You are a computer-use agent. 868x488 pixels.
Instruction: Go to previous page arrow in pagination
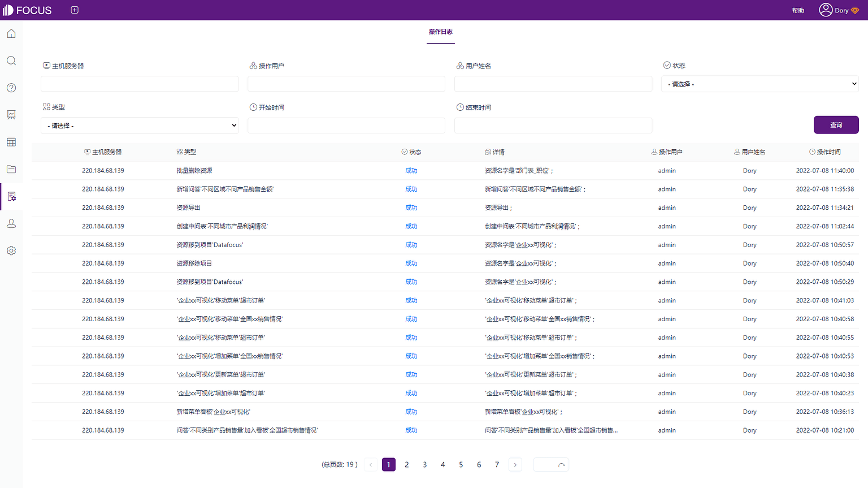(371, 465)
